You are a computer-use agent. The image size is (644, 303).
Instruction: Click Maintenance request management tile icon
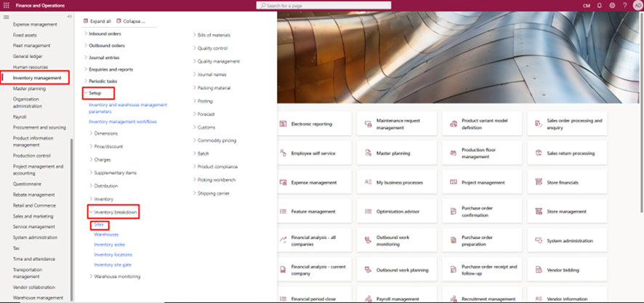coord(368,124)
